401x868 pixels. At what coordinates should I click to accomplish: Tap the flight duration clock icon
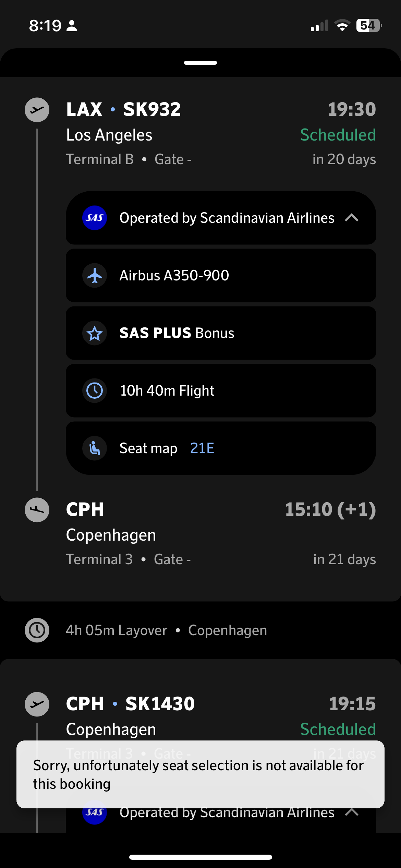[95, 391]
